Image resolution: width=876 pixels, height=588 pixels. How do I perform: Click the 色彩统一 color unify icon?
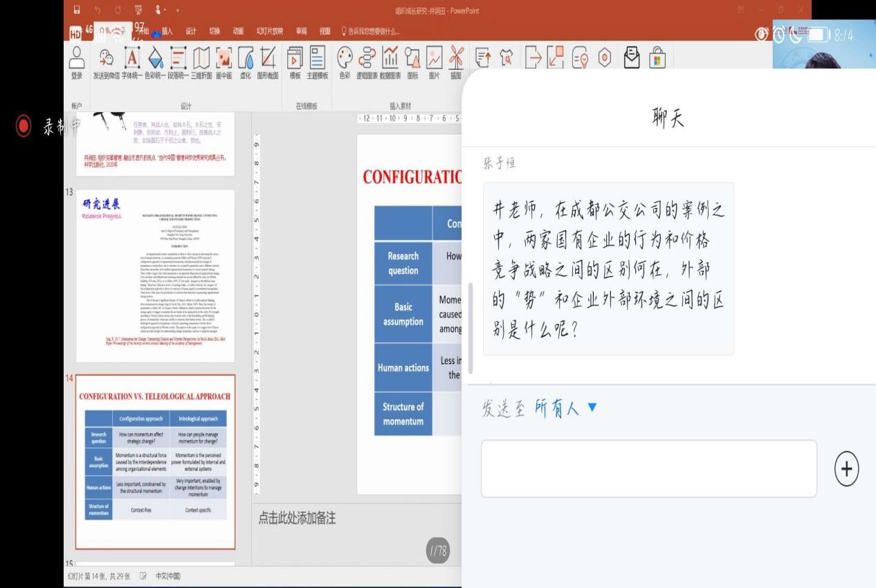coord(156,59)
